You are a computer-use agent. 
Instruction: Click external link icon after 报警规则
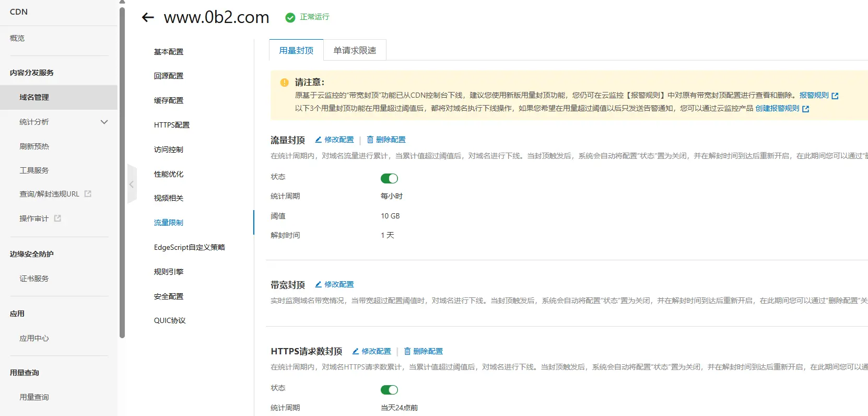coord(835,96)
